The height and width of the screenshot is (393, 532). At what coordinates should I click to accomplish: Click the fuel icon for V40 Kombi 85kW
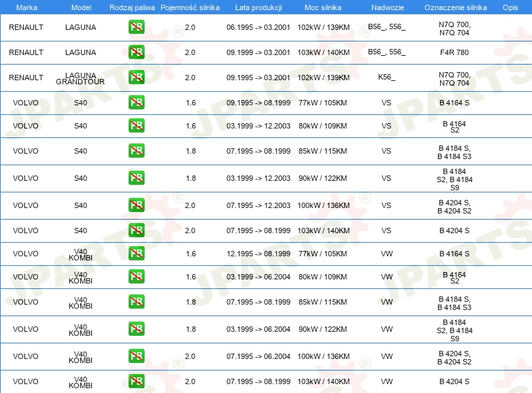[x=136, y=301]
